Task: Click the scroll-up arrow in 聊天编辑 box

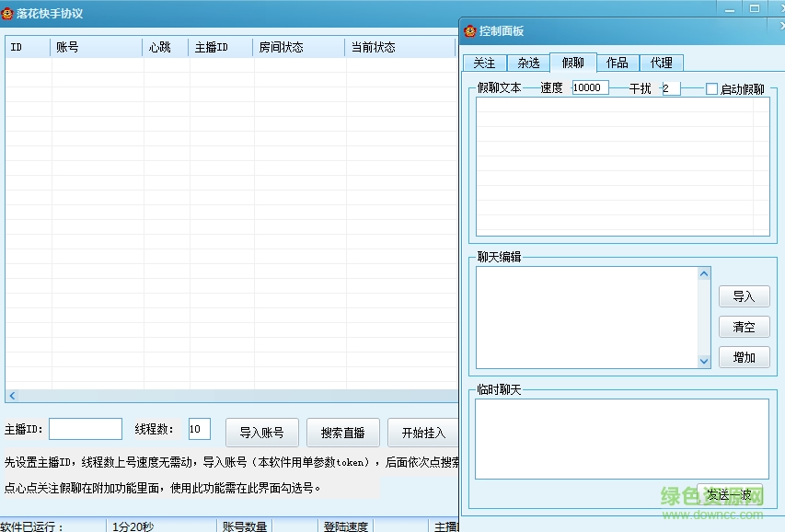Action: [x=705, y=272]
